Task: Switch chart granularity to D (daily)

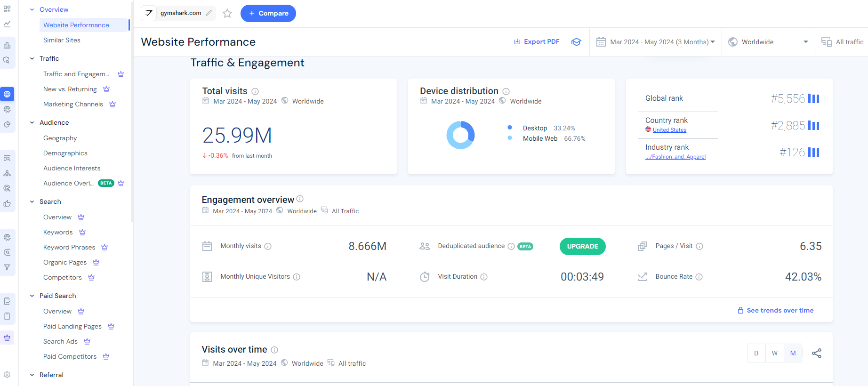Action: coord(756,353)
